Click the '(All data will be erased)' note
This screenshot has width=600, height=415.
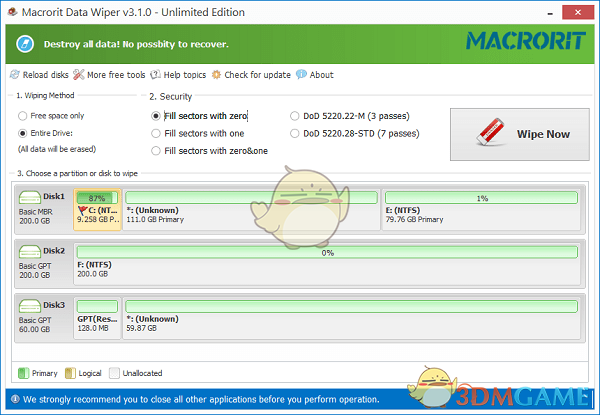click(x=57, y=149)
